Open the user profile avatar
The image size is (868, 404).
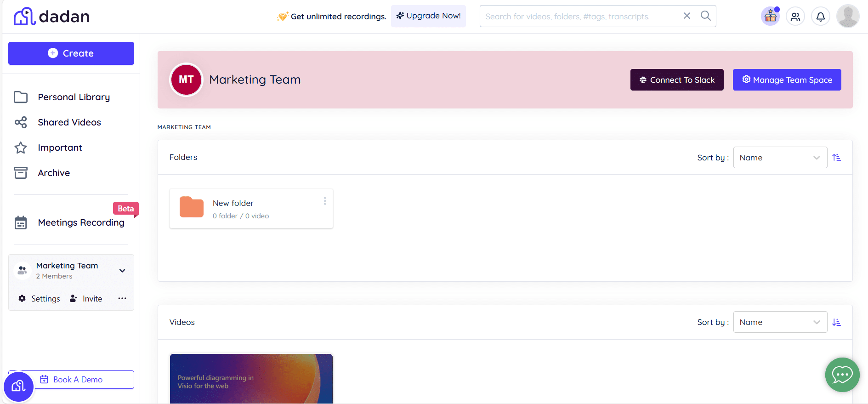(848, 16)
